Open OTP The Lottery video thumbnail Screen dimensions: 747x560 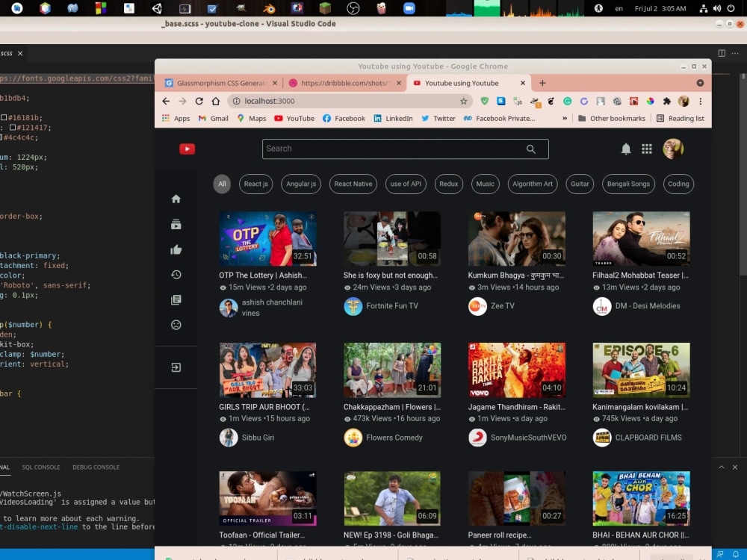click(267, 239)
